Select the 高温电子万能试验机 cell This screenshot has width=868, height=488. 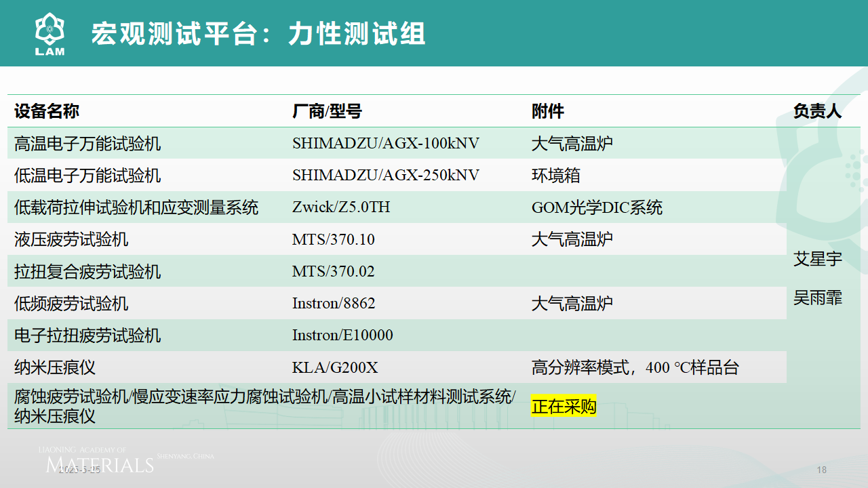(87, 144)
